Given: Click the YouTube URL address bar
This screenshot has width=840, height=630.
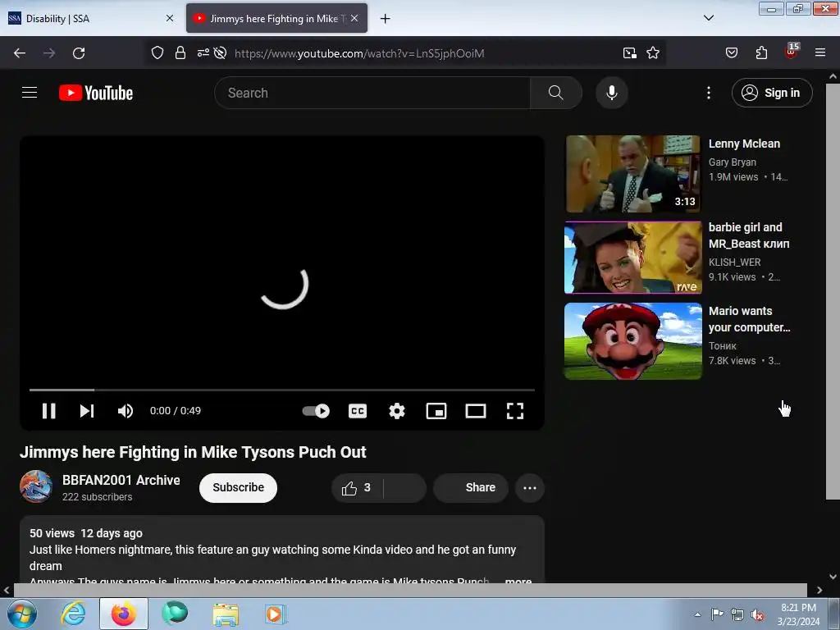Looking at the screenshot, I should [x=359, y=53].
